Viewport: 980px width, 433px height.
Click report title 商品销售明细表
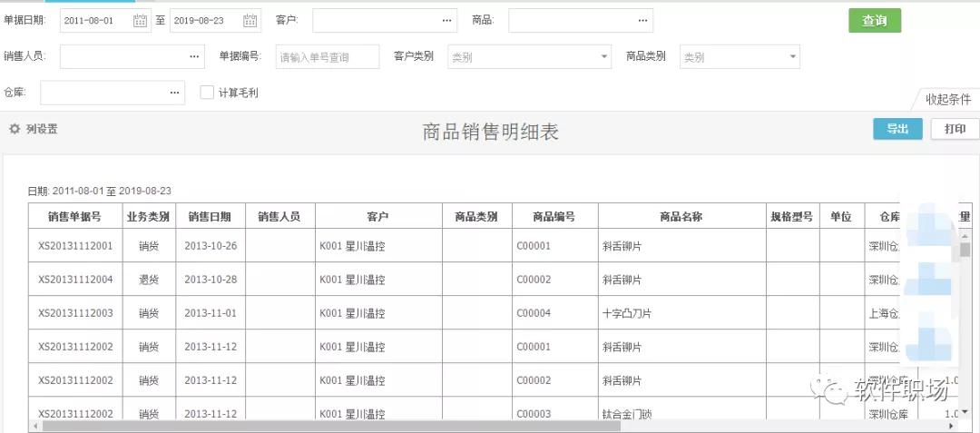point(490,132)
